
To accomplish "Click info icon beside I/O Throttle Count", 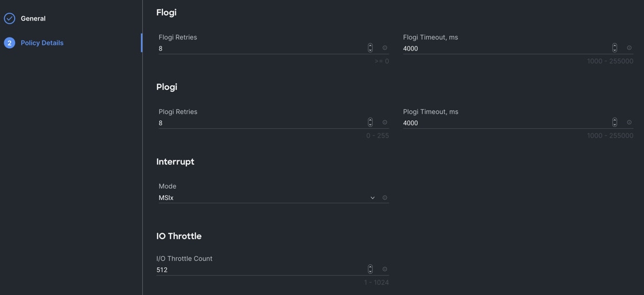I will pyautogui.click(x=385, y=270).
